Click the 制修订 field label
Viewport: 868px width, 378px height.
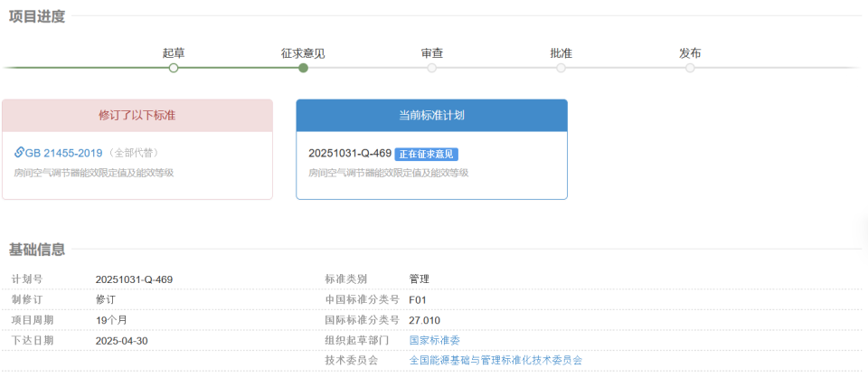pos(27,300)
